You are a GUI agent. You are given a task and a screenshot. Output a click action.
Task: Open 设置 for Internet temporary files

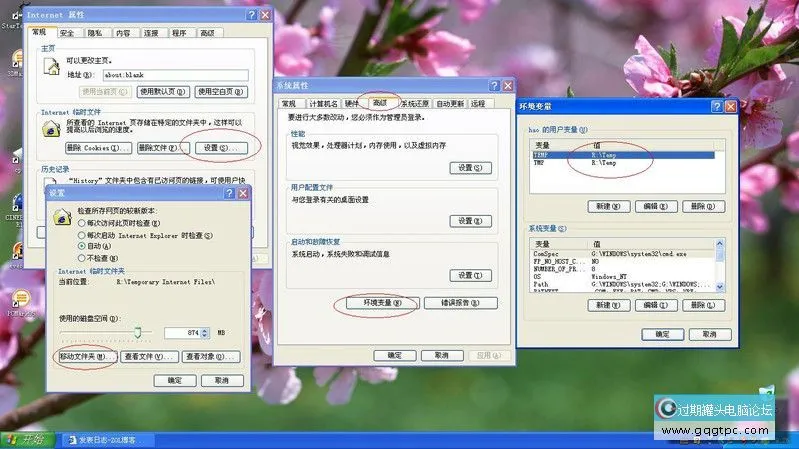(221, 148)
